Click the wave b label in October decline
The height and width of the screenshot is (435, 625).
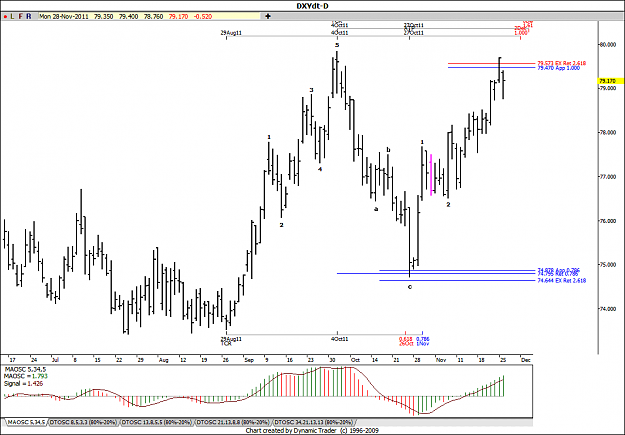tap(388, 150)
